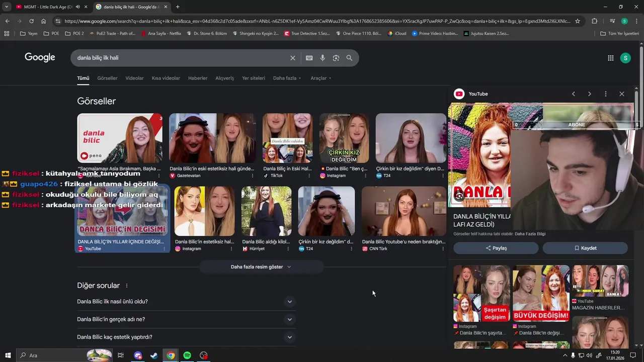Open the Daha Fazla Bilgi link

530,234
